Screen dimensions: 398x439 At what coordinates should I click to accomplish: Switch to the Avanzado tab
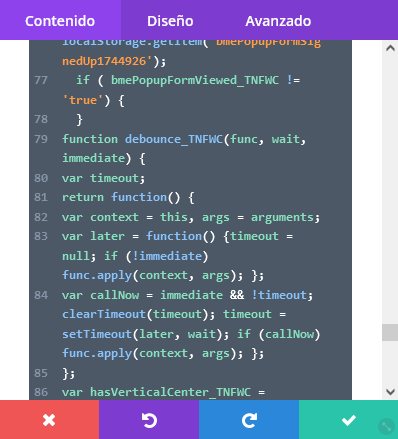pyautogui.click(x=278, y=21)
